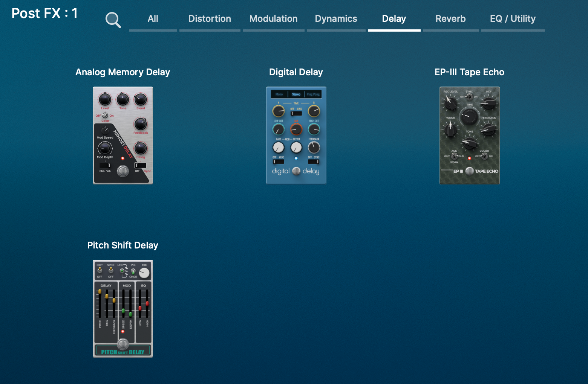The image size is (588, 384).
Task: Click the search magnifier icon
Action: 113,20
